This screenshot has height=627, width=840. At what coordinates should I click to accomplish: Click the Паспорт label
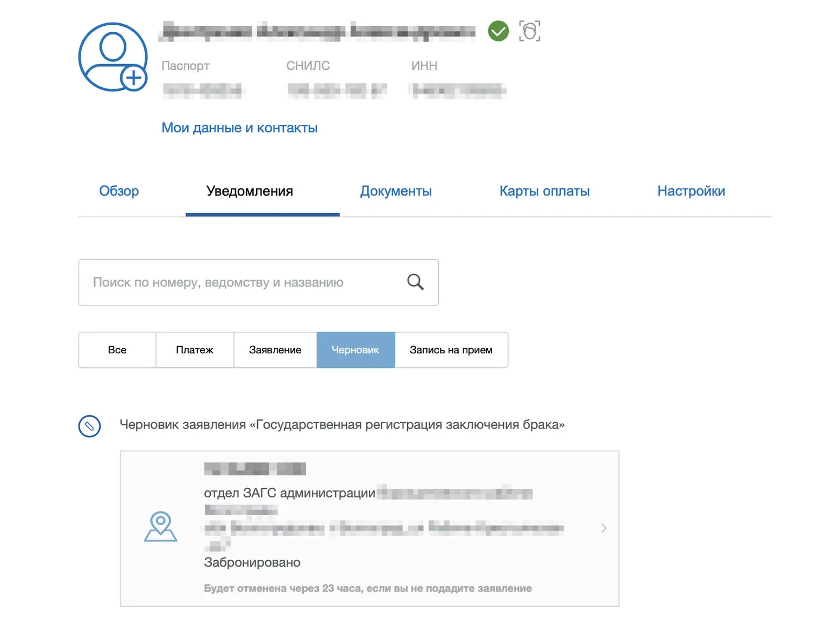point(186,66)
